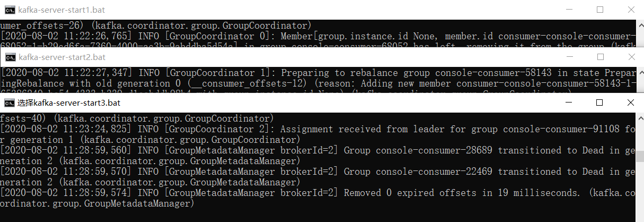Maximize the kafka-server-start3.bat window

click(600, 103)
